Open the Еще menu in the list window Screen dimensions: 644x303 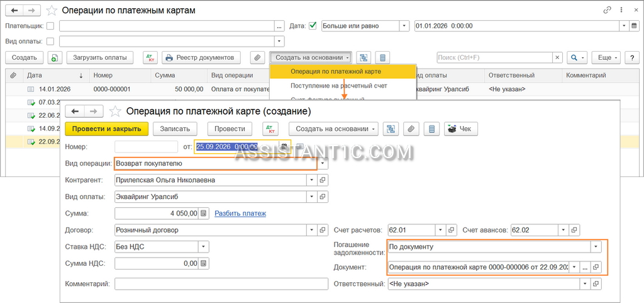(x=605, y=57)
